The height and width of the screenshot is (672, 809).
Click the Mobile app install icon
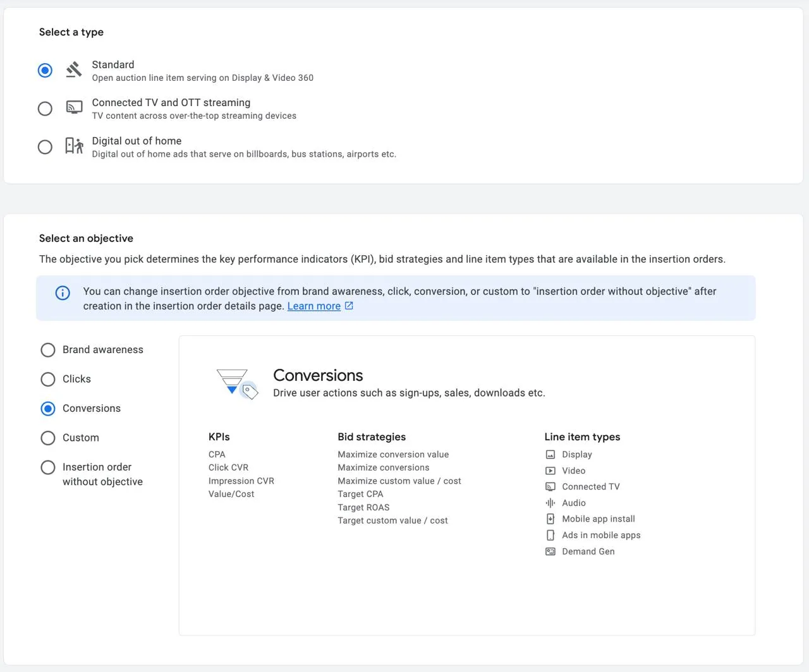(x=550, y=519)
